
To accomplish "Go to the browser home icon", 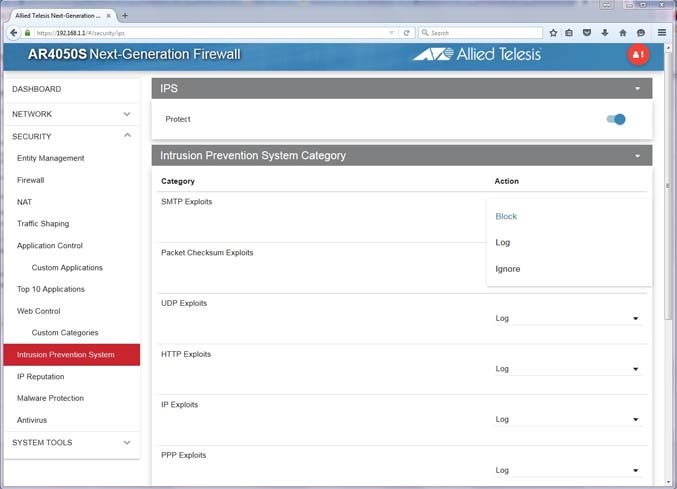I will coord(623,33).
